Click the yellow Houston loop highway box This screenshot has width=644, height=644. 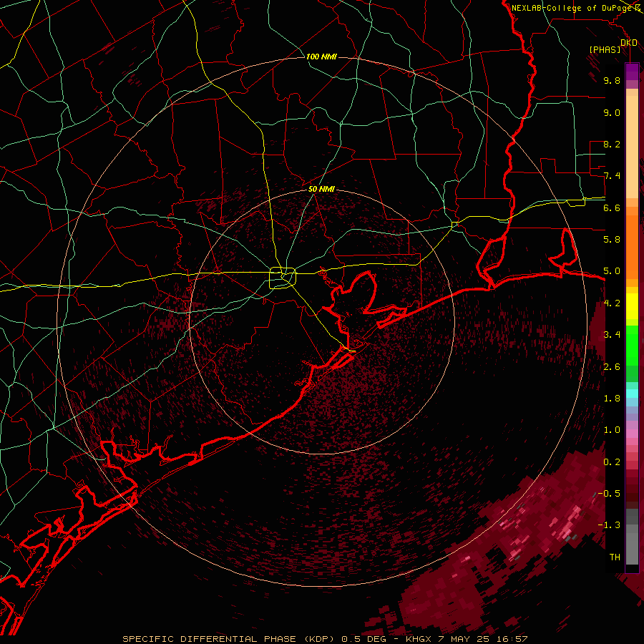coord(283,278)
